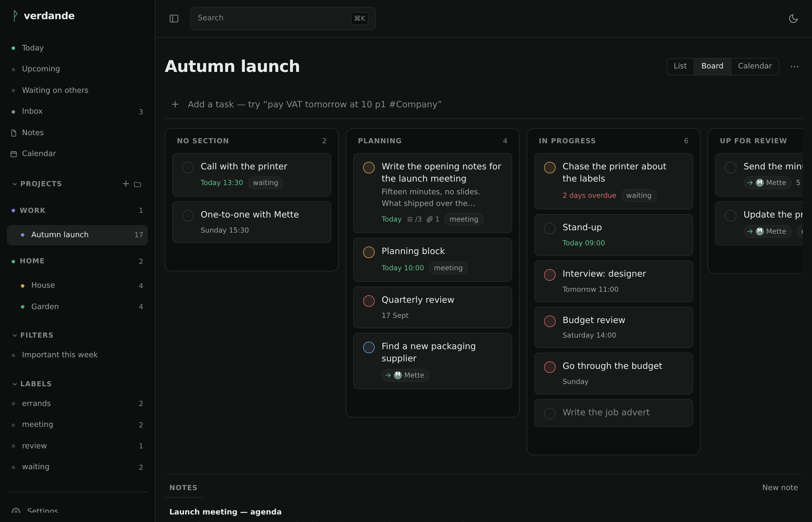Switch to the Calendar view tab
The width and height of the screenshot is (812, 522).
[755, 66]
